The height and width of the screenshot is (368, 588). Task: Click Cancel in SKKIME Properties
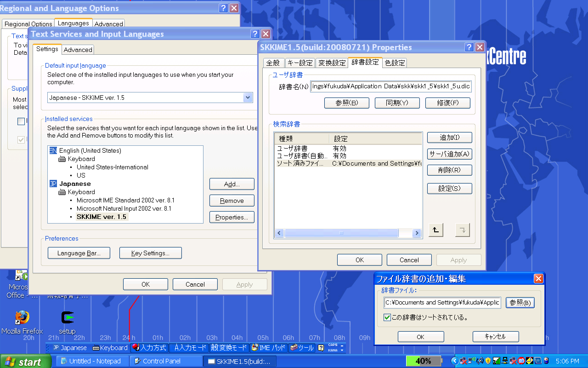[409, 260]
